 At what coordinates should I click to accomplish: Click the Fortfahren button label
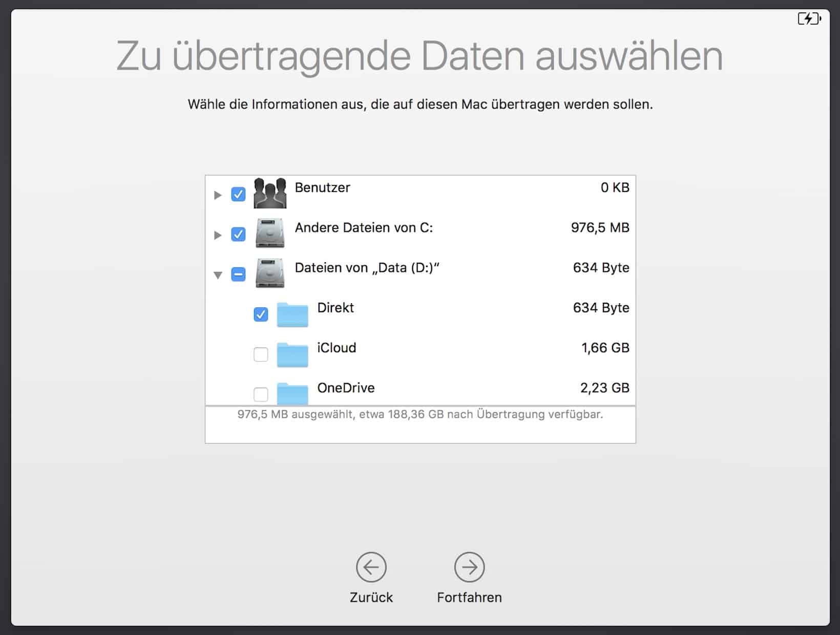[469, 597]
